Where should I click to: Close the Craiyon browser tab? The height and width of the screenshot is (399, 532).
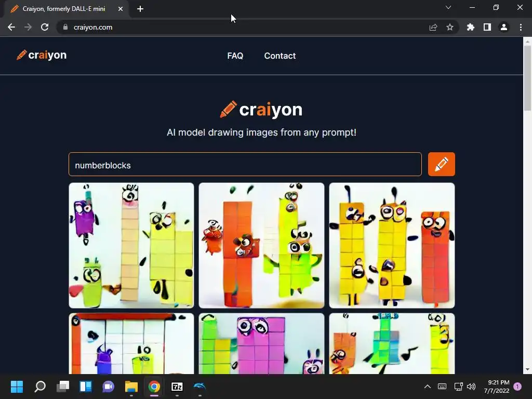[121, 9]
